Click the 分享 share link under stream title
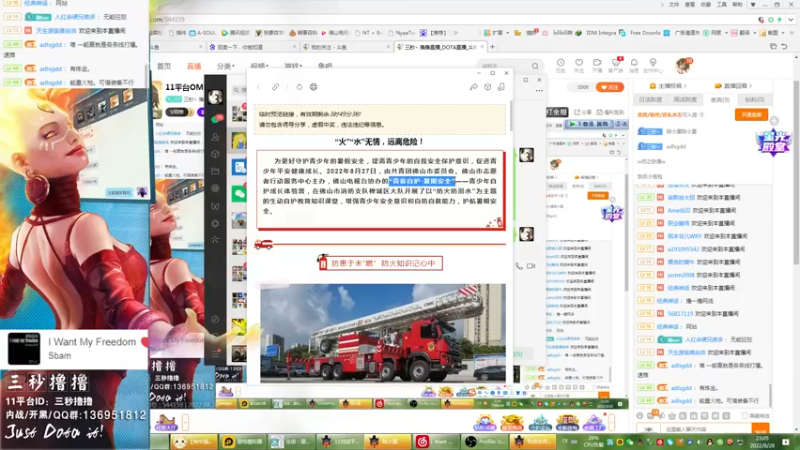The height and width of the screenshot is (450, 800). click(583, 112)
